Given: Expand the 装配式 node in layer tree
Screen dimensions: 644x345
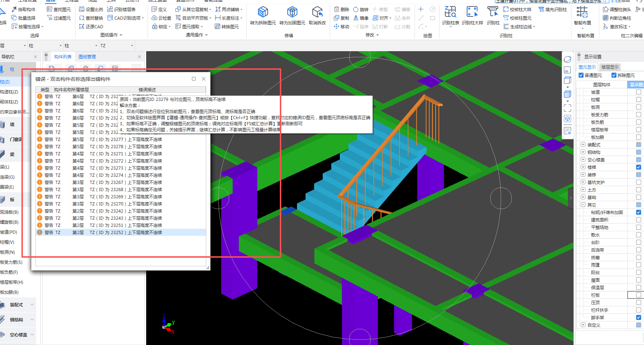Looking at the screenshot, I should point(583,145).
